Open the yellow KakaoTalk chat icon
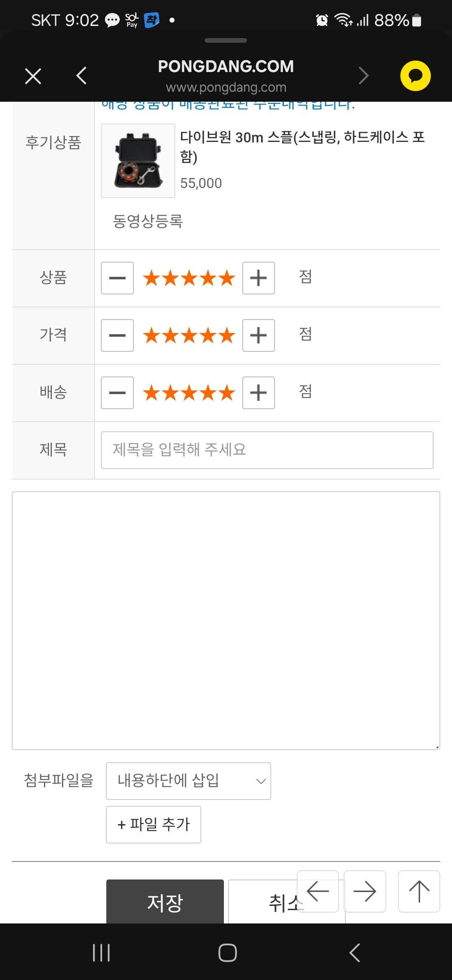The width and height of the screenshot is (452, 980). click(415, 76)
